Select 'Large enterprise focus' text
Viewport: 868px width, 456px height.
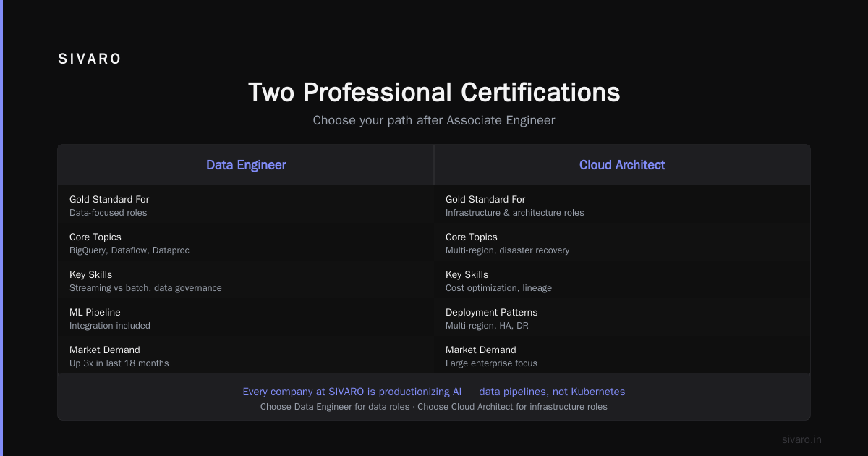(492, 363)
